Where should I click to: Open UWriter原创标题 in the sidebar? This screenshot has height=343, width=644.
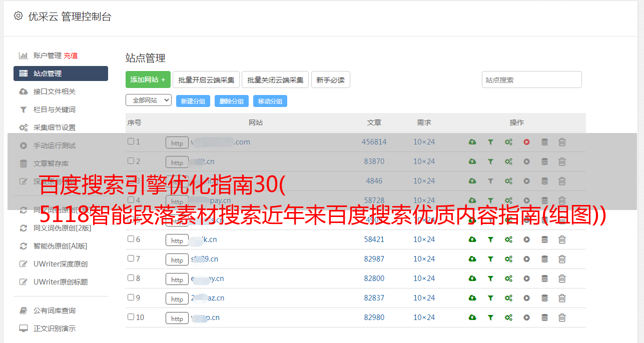(61, 282)
